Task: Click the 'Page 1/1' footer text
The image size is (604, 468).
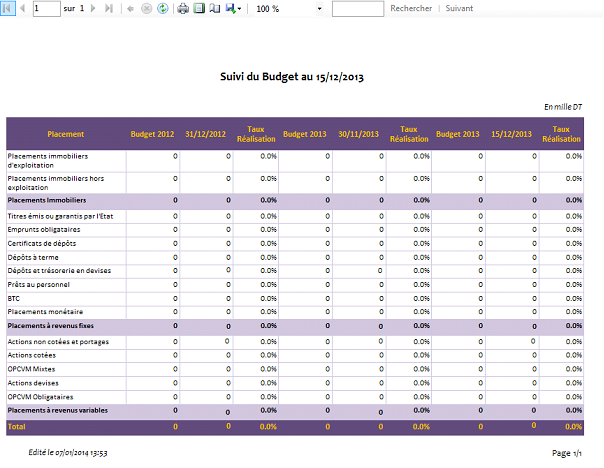Action: point(567,453)
